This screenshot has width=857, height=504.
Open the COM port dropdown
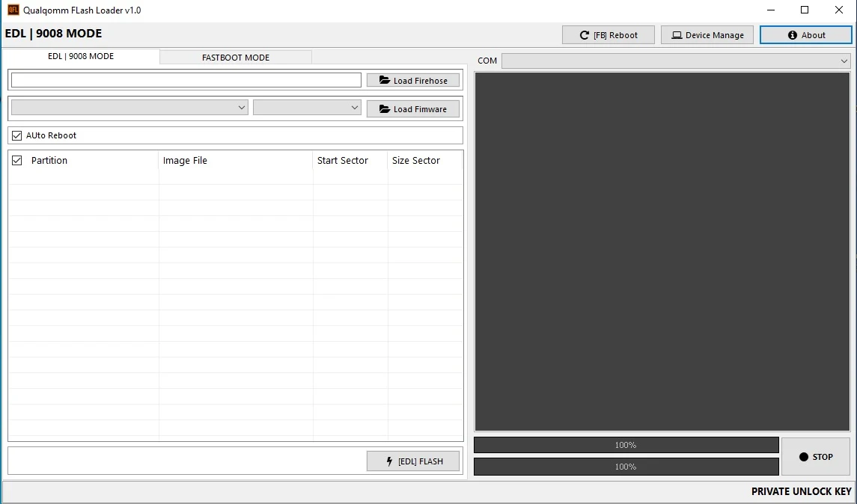676,61
